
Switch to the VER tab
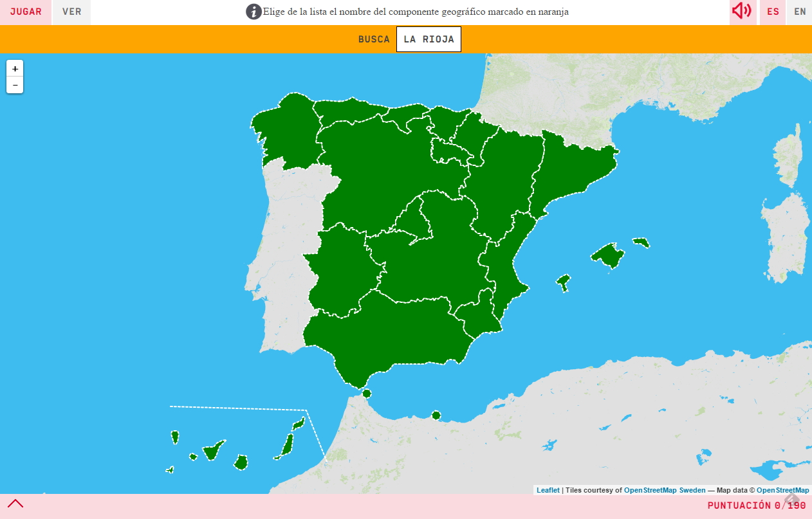click(x=71, y=12)
